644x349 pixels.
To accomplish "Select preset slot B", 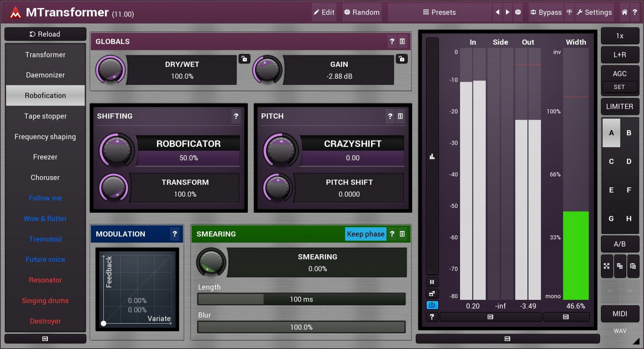I will (x=629, y=133).
